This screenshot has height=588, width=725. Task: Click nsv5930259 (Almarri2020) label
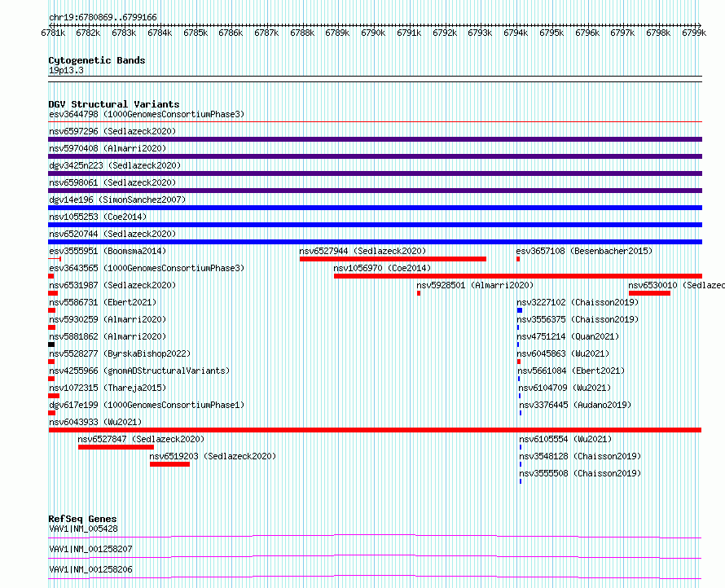coord(108,319)
